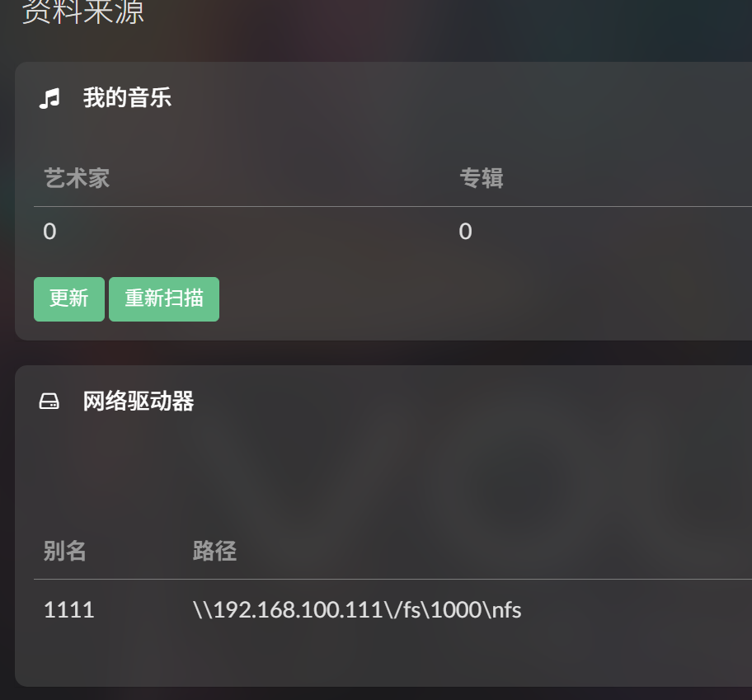Click empty area of 我的音乐 card
Screen dimensions: 752x700
[x=480, y=298]
